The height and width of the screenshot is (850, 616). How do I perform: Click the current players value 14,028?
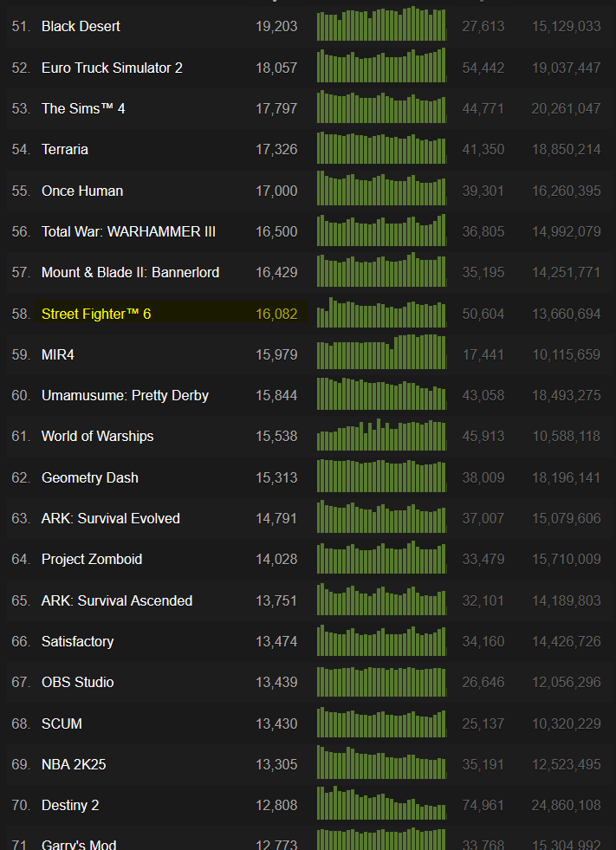276,559
